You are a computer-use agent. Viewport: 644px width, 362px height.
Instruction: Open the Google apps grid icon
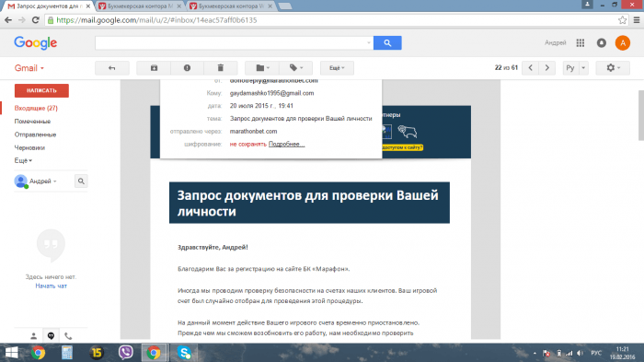pos(580,42)
